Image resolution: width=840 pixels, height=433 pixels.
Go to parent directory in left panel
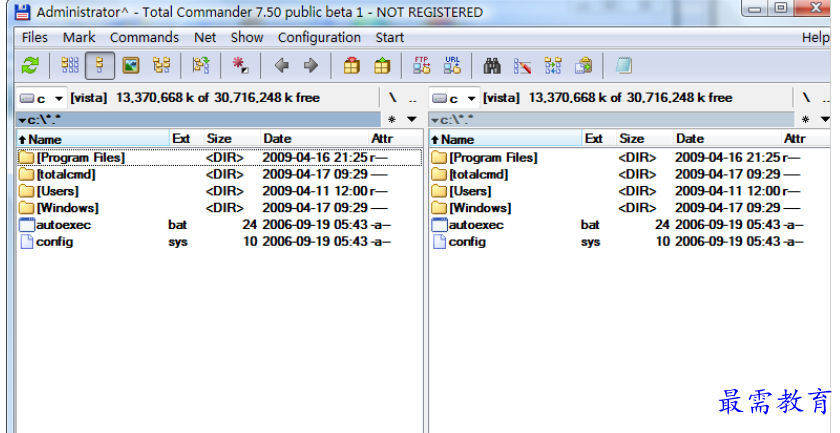pos(412,100)
